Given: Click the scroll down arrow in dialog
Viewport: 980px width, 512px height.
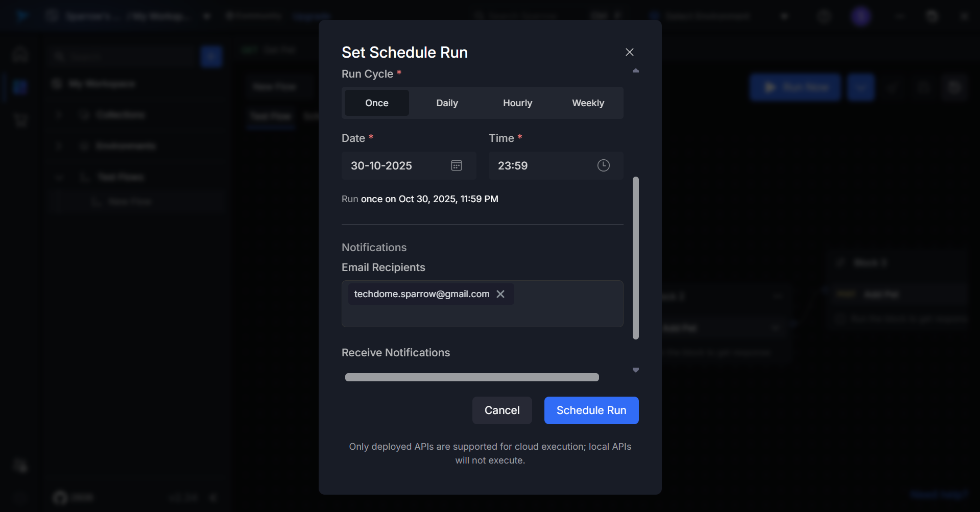Looking at the screenshot, I should pyautogui.click(x=635, y=370).
